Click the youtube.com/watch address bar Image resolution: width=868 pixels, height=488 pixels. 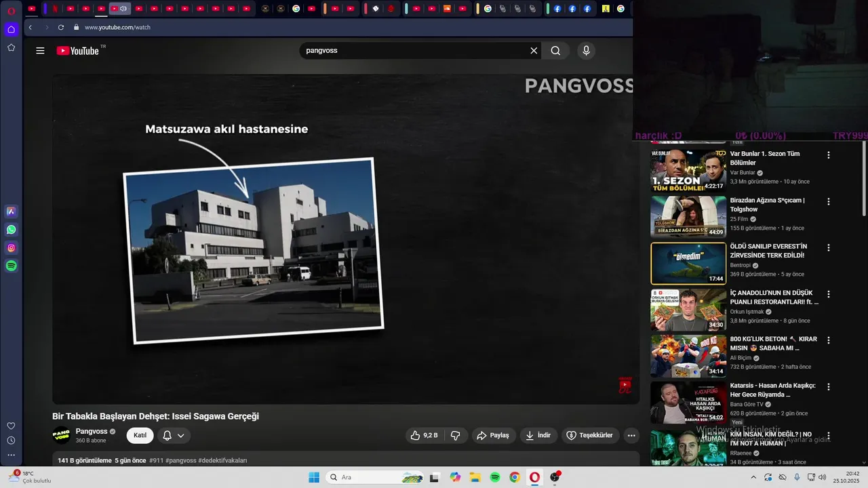pyautogui.click(x=353, y=27)
